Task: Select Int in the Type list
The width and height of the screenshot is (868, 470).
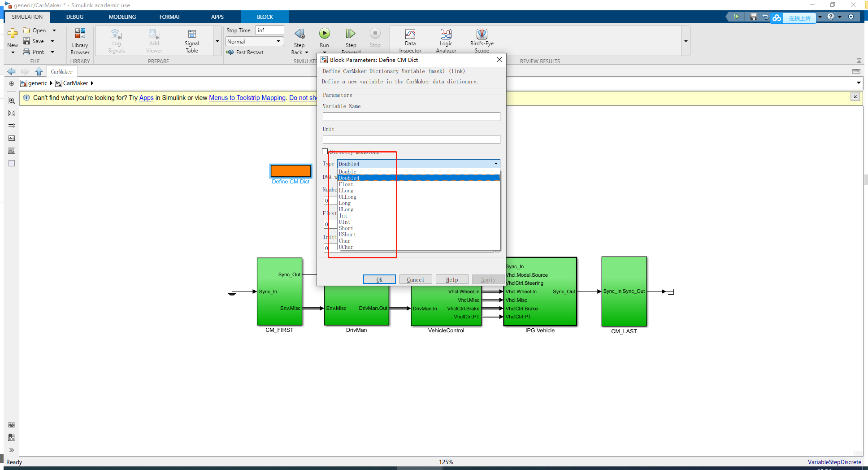Action: 418,216
